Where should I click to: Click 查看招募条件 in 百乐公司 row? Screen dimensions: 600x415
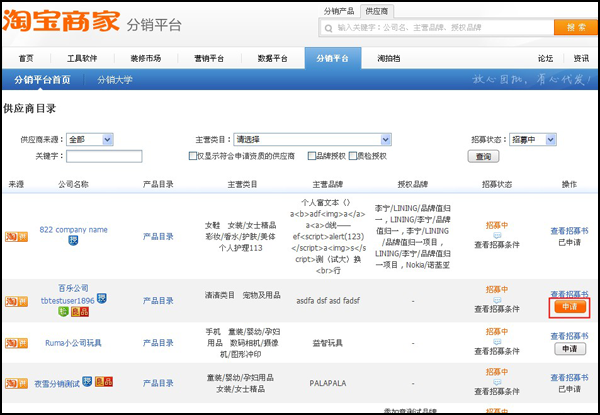pos(497,309)
